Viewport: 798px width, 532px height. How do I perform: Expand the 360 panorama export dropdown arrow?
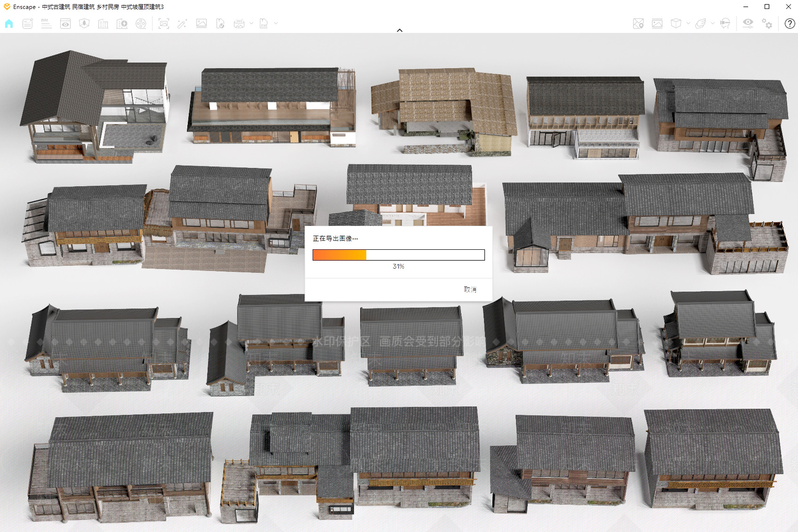[251, 23]
